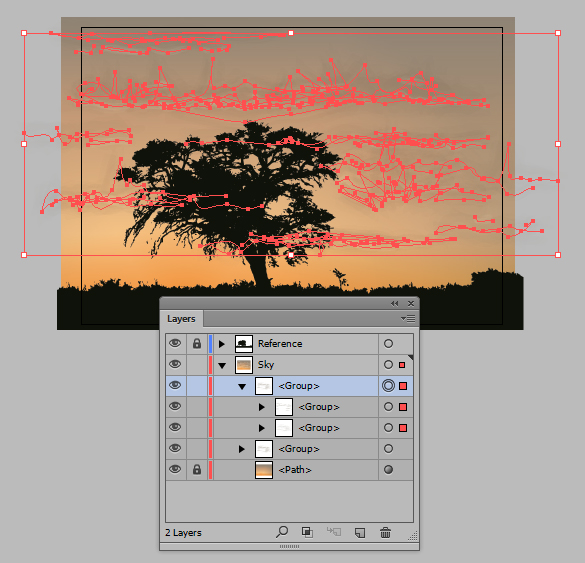Screen dimensions: 585x563
Task: Collapse the Sky layer disclosure triangle
Action: tap(222, 365)
